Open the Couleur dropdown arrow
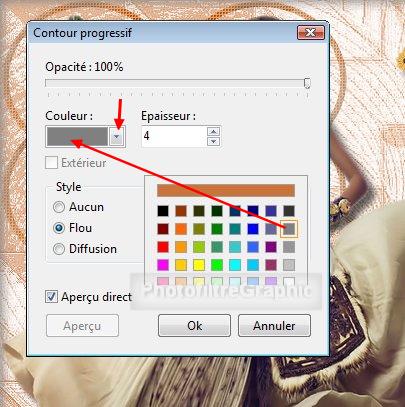Viewport: 405px width, 407px height. 116,136
